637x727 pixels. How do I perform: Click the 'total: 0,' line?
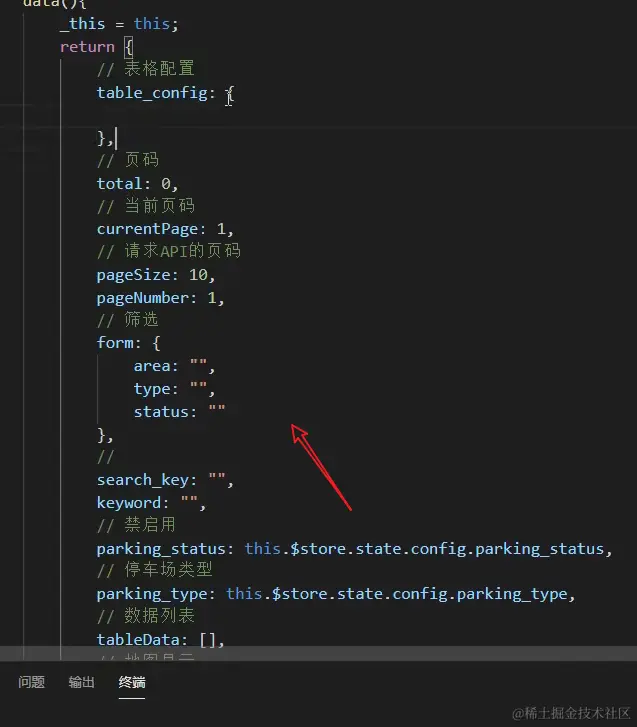[x=137, y=184]
